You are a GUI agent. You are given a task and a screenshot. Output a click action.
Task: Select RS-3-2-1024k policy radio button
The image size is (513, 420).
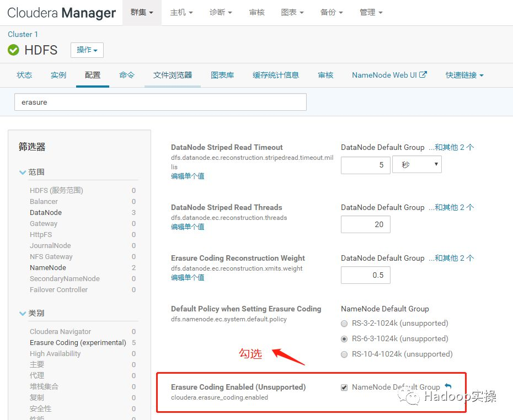[344, 324]
